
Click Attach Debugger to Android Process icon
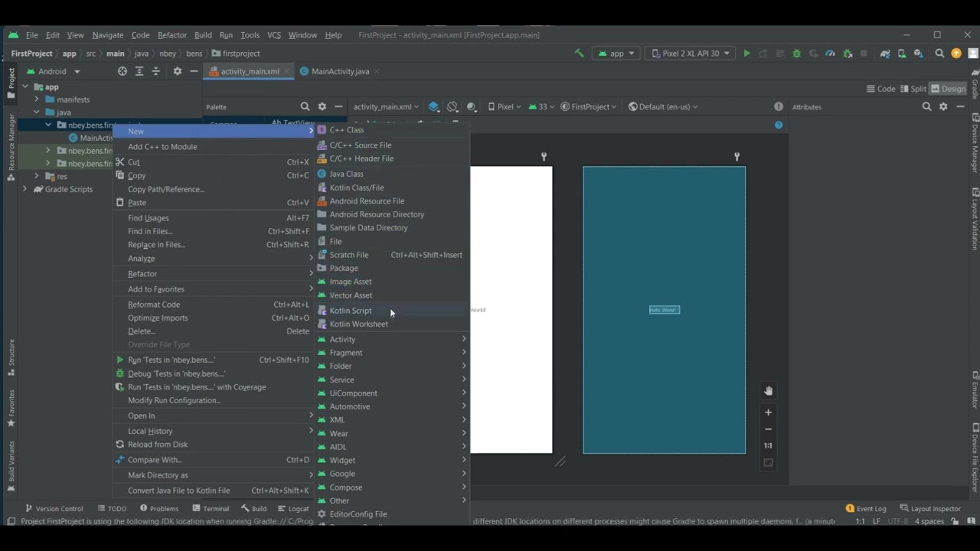tap(848, 54)
